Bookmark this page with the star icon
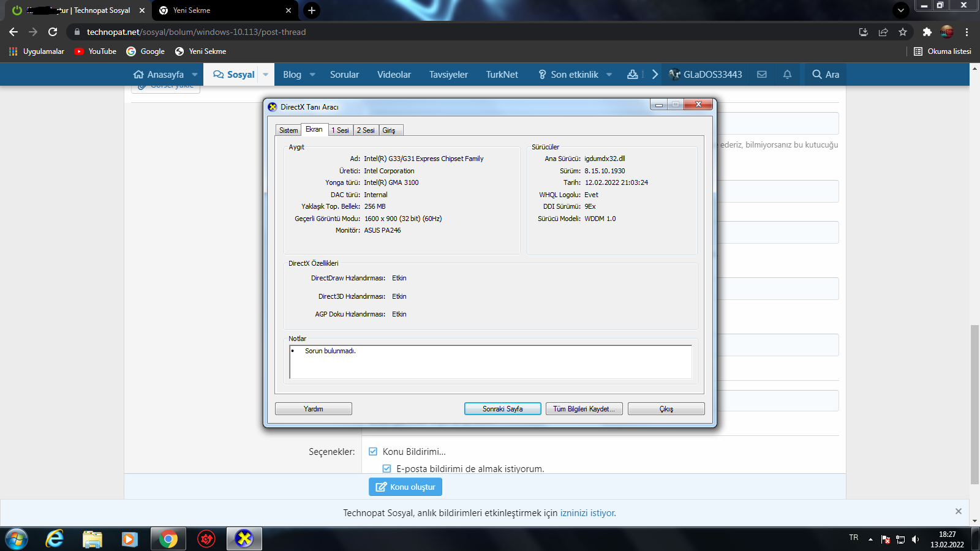 pyautogui.click(x=903, y=32)
